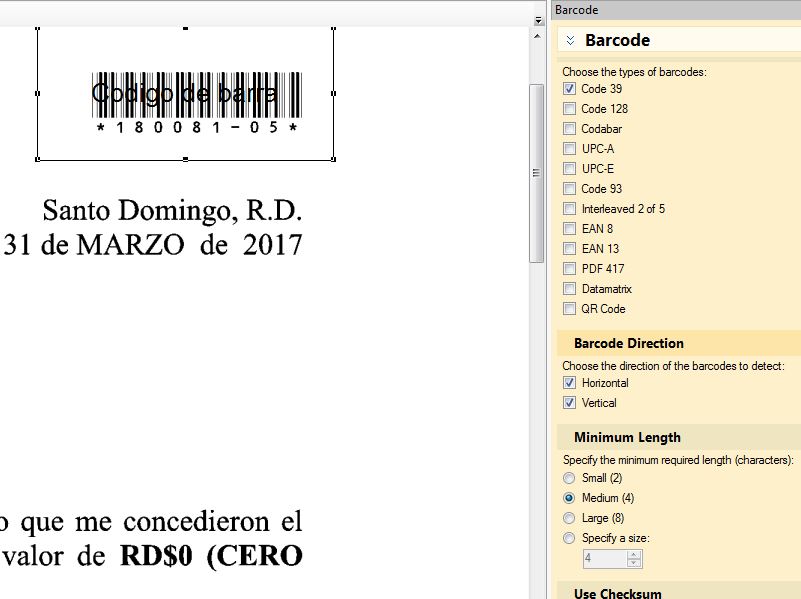801x599 pixels.
Task: Pick the Specify a size radio option
Action: (569, 538)
